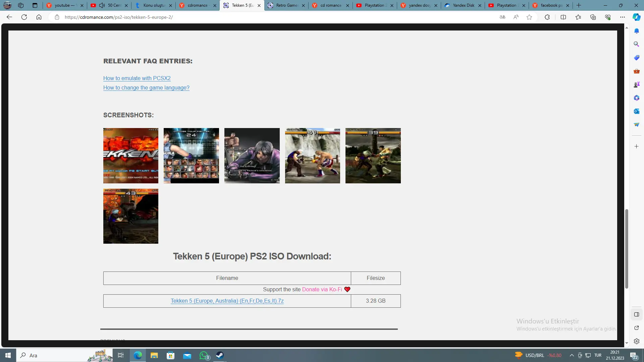Open browser profile avatar
The image size is (644, 362).
[x=7, y=5]
